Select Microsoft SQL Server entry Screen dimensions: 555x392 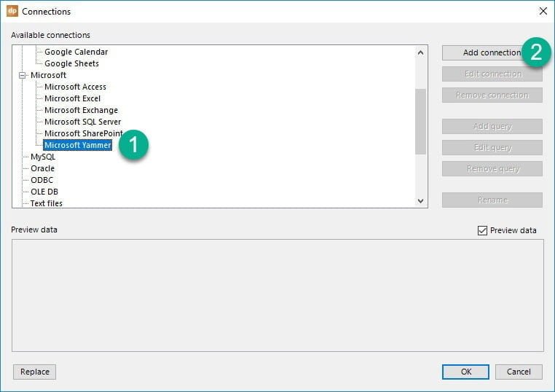pyautogui.click(x=82, y=122)
